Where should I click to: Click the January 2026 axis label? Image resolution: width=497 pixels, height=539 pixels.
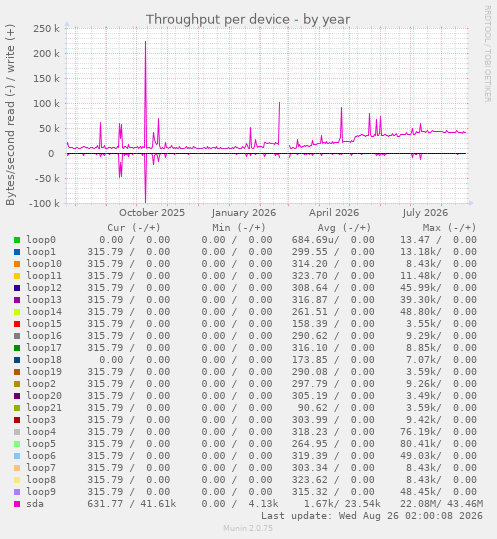coord(244,212)
